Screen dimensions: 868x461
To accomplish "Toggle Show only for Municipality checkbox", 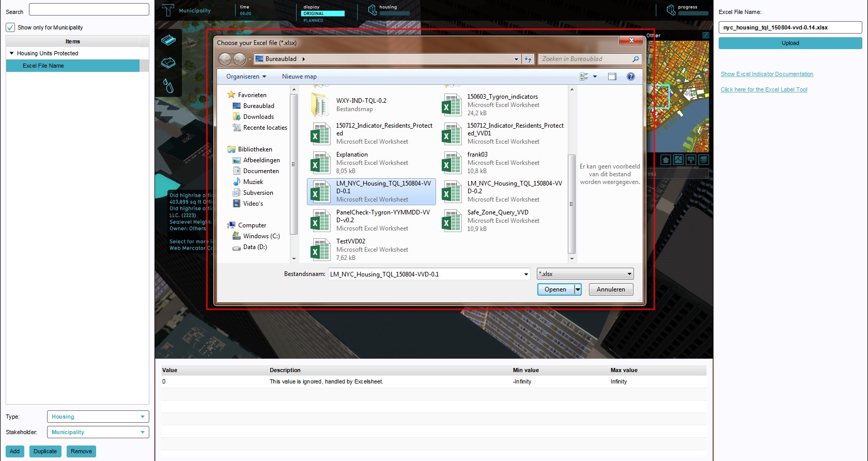I will 10,27.
